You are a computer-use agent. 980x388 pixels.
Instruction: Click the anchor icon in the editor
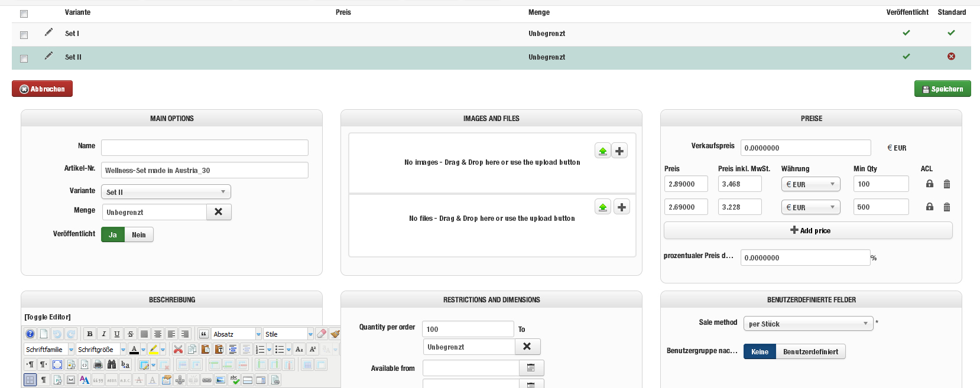point(180,380)
